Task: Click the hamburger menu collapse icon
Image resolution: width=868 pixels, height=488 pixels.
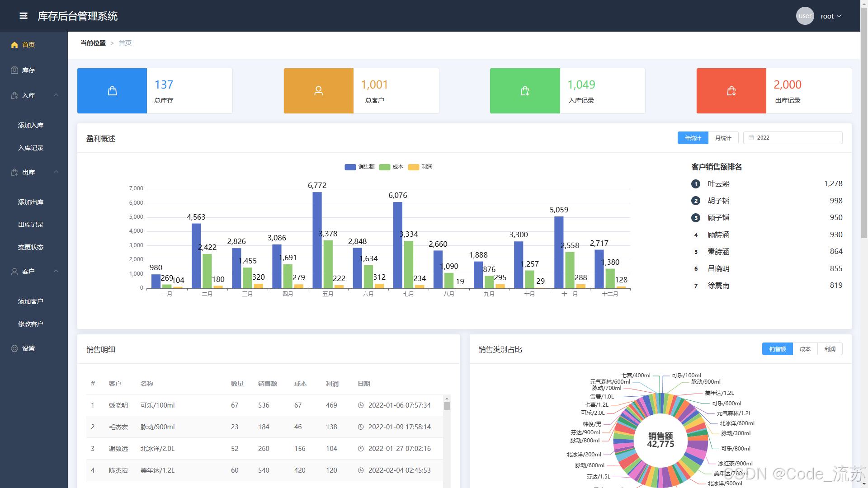Action: pos(24,16)
